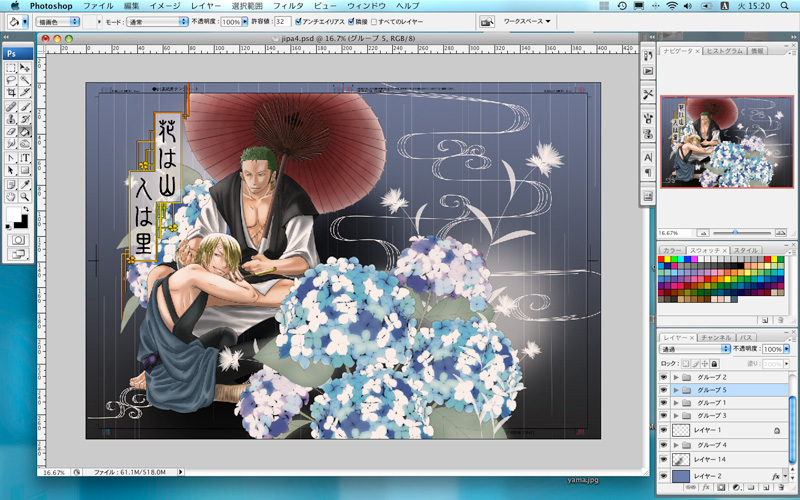
Task: Click the background color swatch
Action: pyautogui.click(x=23, y=222)
